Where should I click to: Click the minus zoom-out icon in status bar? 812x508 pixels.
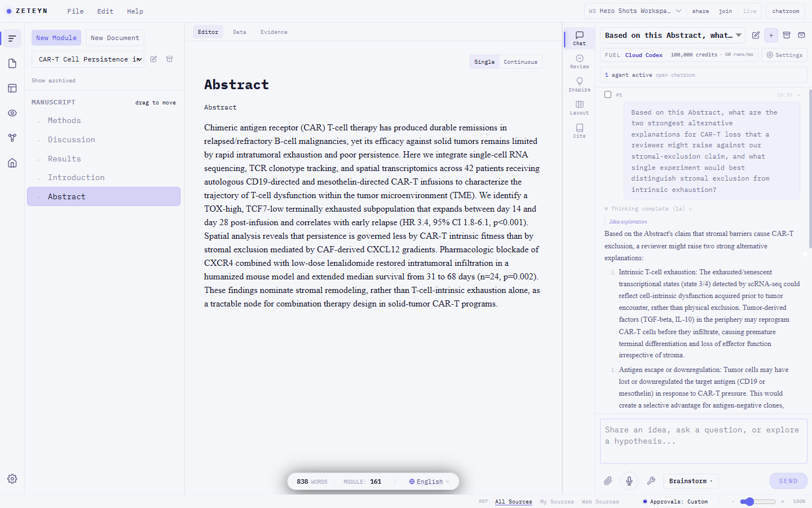(733, 501)
